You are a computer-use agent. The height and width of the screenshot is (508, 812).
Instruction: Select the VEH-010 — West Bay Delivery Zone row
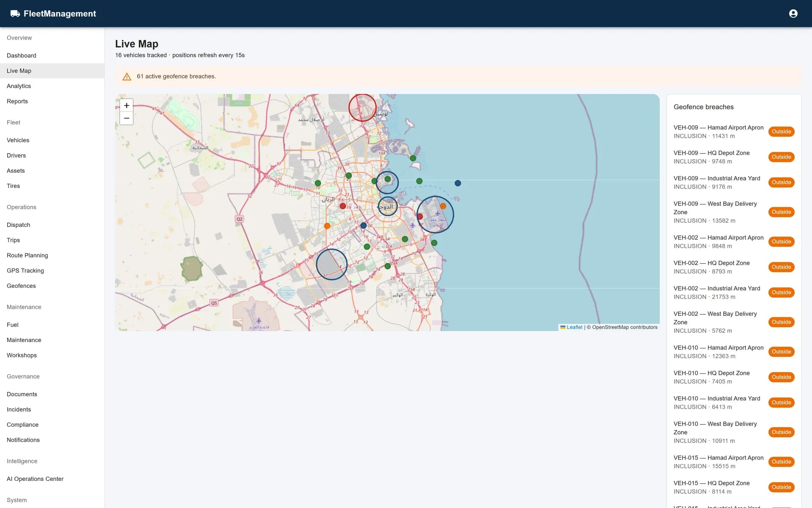734,432
